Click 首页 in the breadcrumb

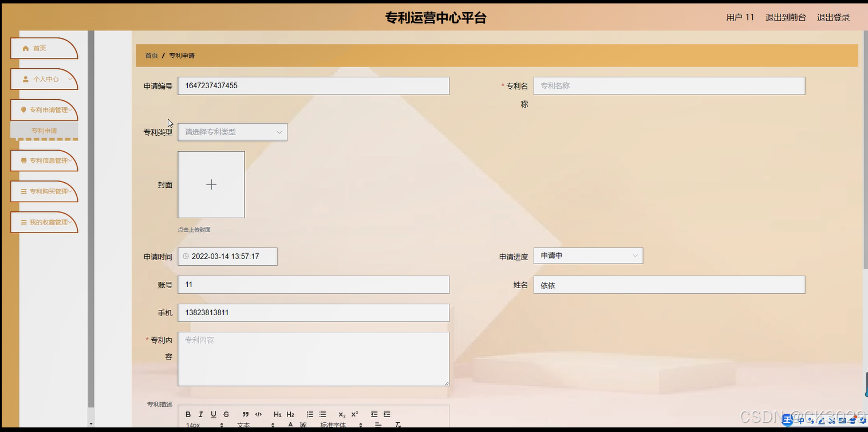pos(151,56)
